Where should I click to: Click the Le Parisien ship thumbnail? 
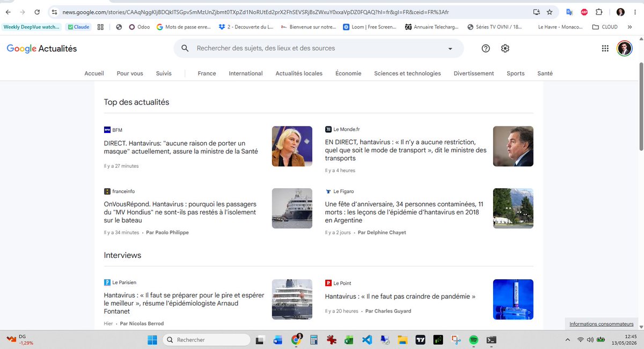click(x=292, y=300)
